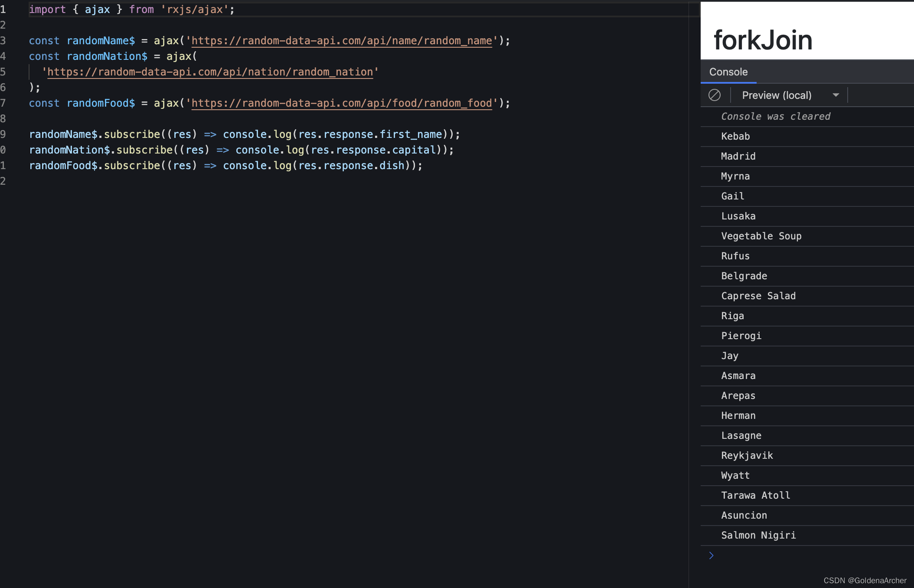Screen dimensions: 914x588
Task: Click the clear console icon
Action: pos(715,95)
